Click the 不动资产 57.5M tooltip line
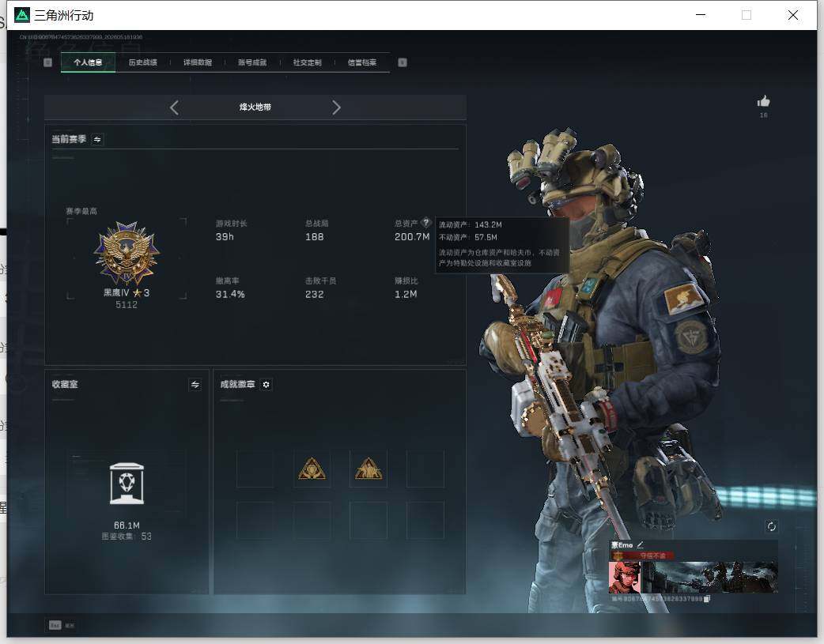Viewport: 824px width, 644px height. [x=467, y=237]
